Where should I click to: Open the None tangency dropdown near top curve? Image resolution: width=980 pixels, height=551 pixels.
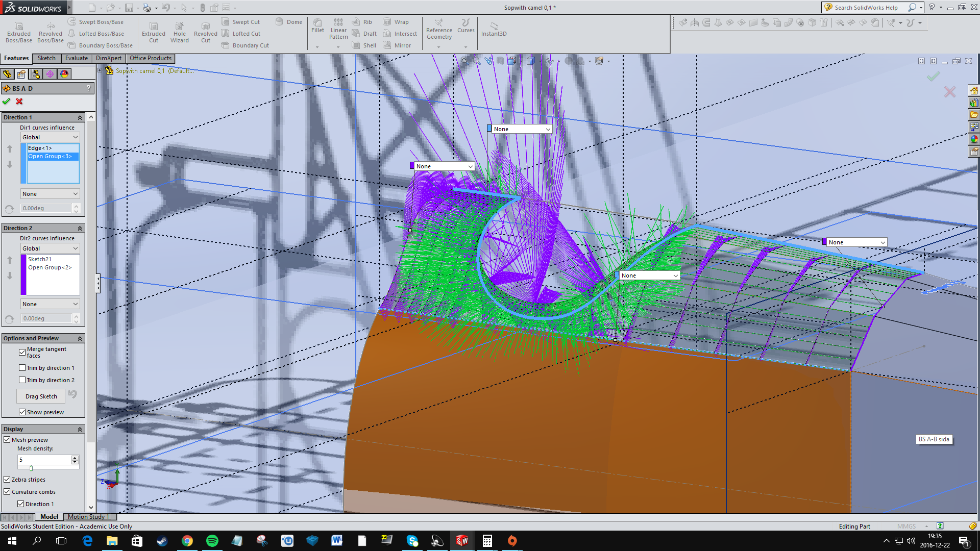[x=521, y=129]
